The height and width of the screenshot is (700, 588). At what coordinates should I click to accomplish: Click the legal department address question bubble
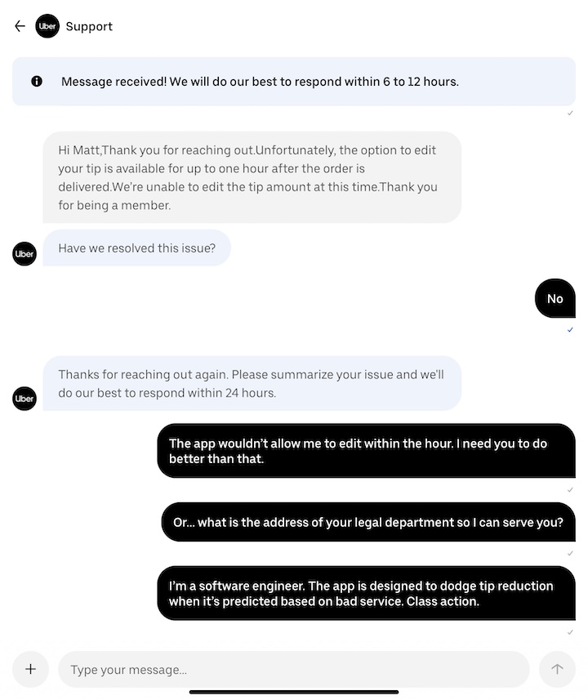pos(366,522)
